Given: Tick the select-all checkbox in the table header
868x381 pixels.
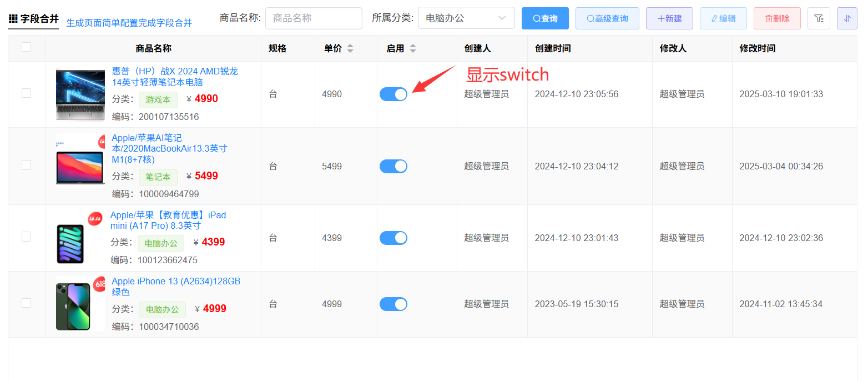Looking at the screenshot, I should 27,47.
